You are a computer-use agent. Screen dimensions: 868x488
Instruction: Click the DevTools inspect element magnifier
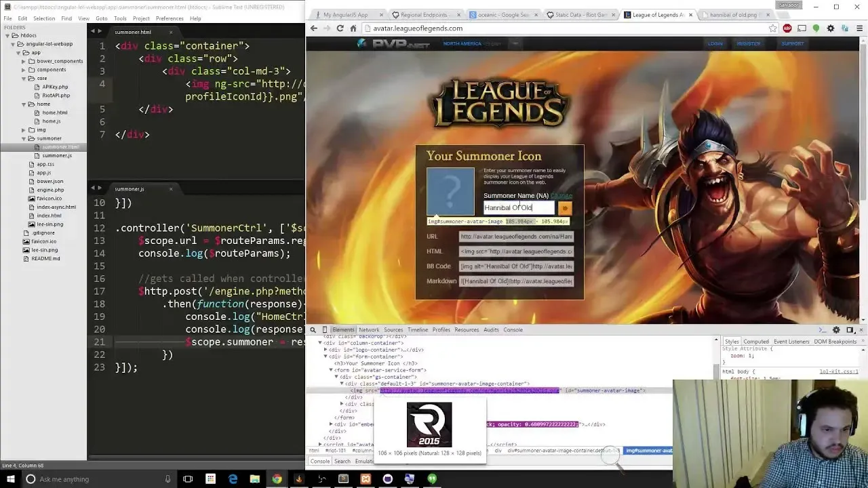click(313, 330)
